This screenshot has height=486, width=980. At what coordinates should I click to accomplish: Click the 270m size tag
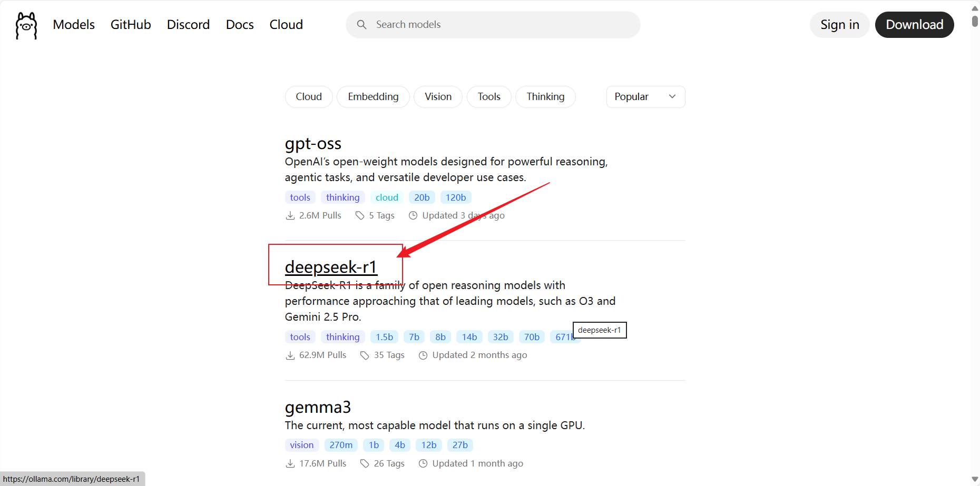(x=341, y=445)
